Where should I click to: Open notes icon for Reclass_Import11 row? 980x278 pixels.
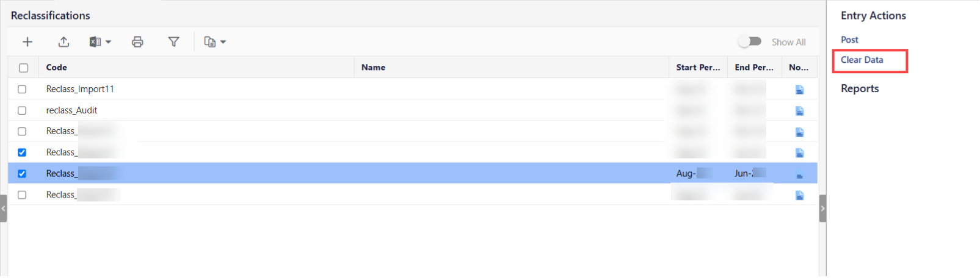(x=800, y=90)
